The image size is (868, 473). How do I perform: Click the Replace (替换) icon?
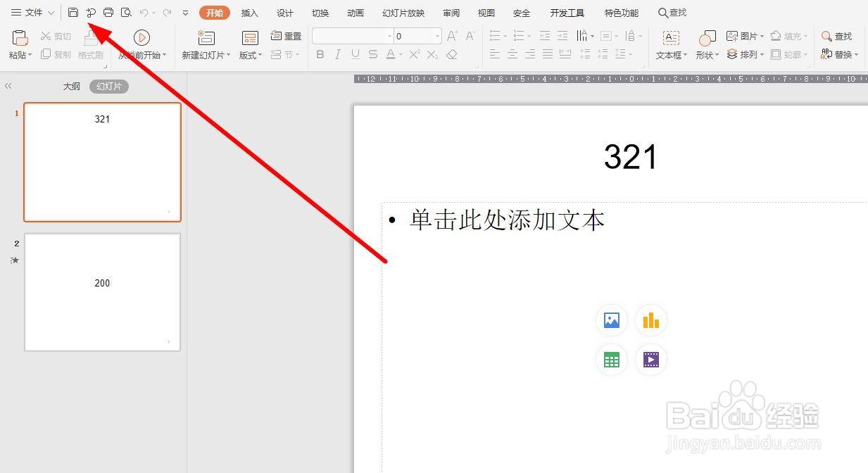coord(838,54)
